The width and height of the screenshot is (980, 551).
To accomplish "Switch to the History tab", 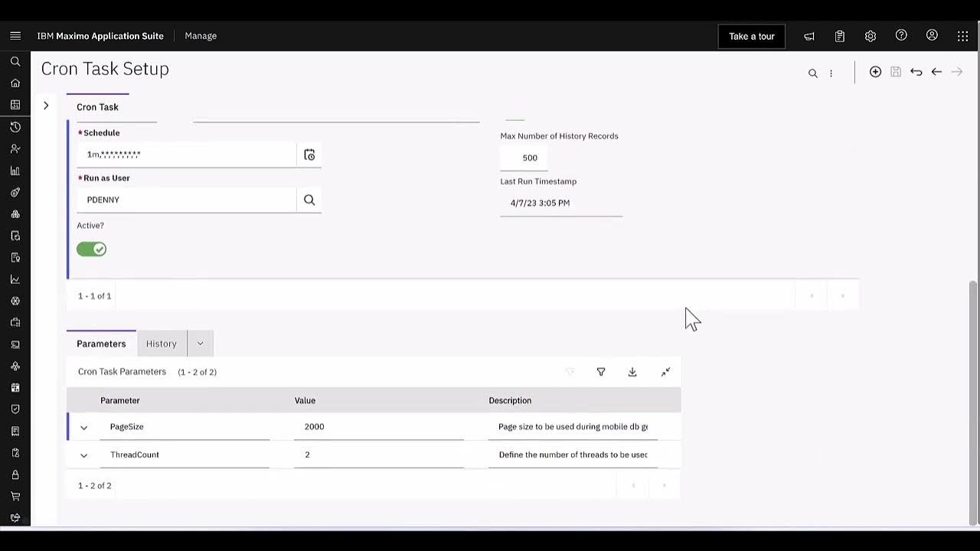I will pos(162,344).
